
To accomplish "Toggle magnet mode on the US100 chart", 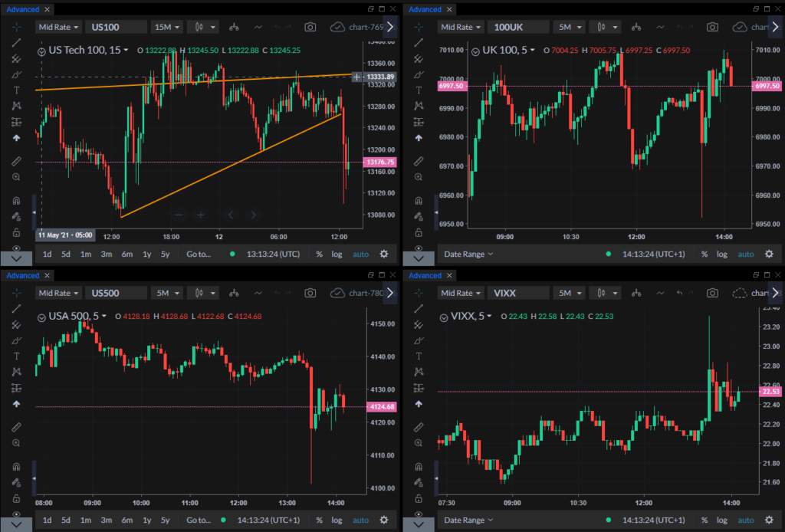I will 16,200.
